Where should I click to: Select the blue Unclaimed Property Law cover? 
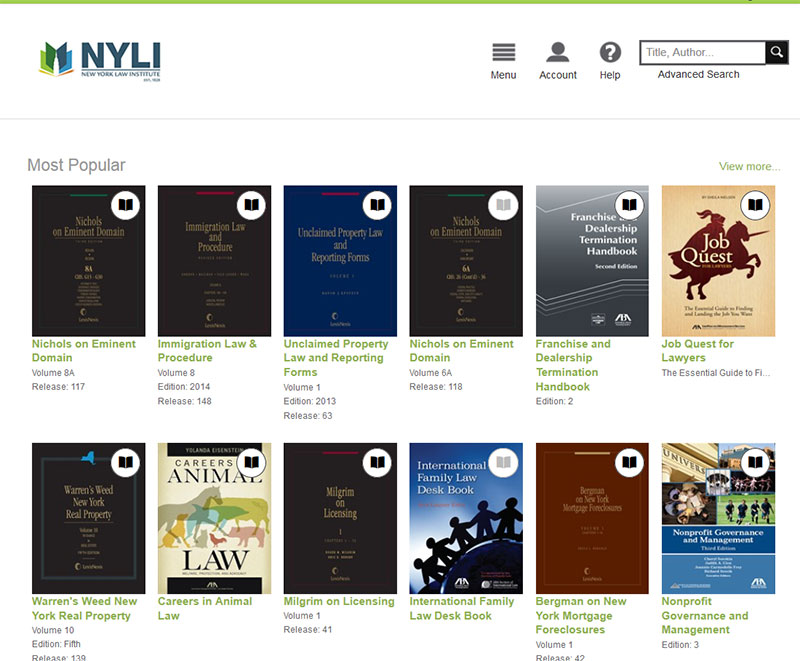[340, 261]
